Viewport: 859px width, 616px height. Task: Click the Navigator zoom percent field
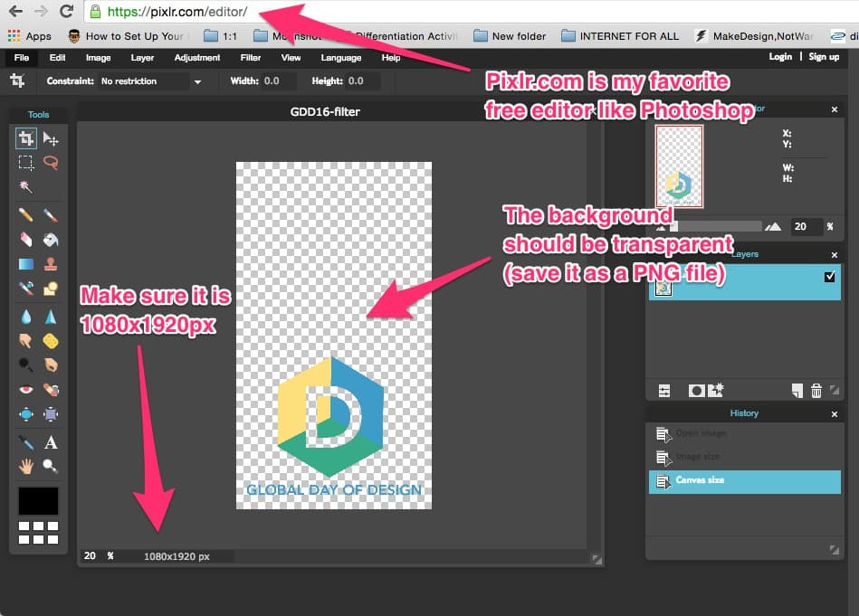click(x=807, y=226)
